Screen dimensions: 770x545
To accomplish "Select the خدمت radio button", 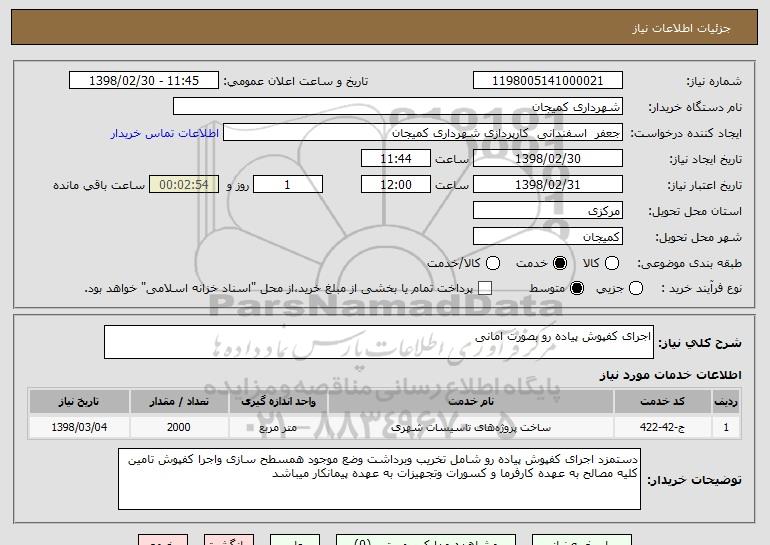I will click(560, 263).
